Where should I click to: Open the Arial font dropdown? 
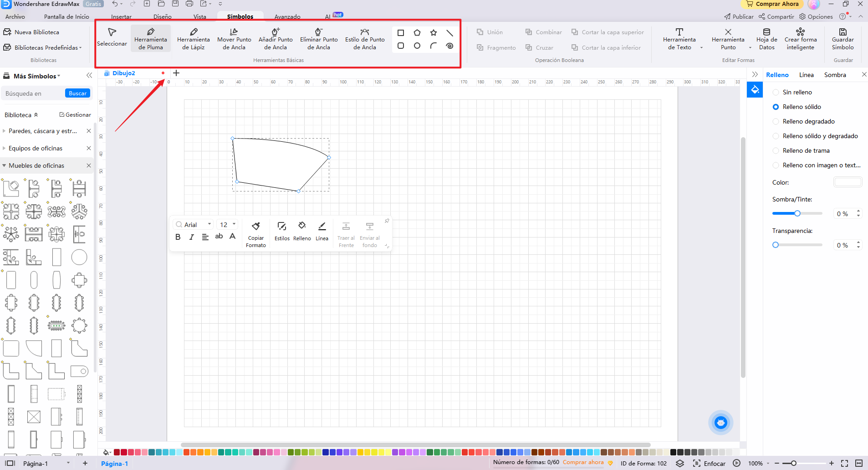pos(194,225)
